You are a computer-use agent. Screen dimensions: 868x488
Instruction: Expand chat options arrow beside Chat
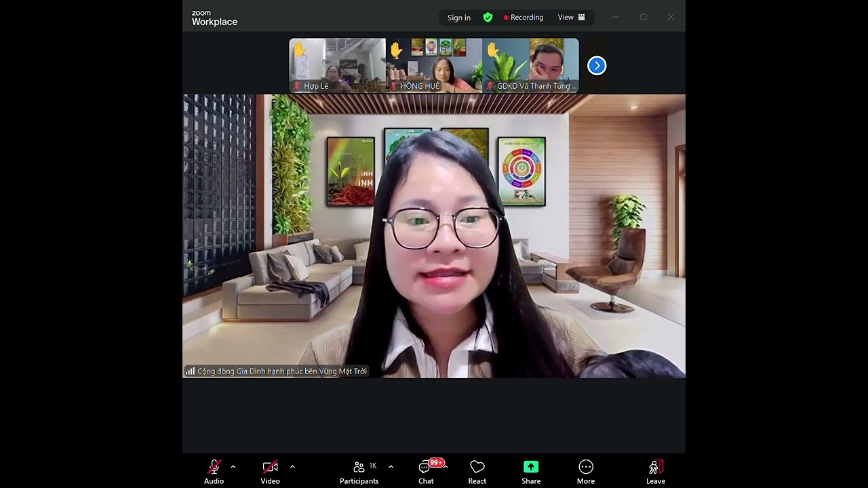[x=446, y=467]
